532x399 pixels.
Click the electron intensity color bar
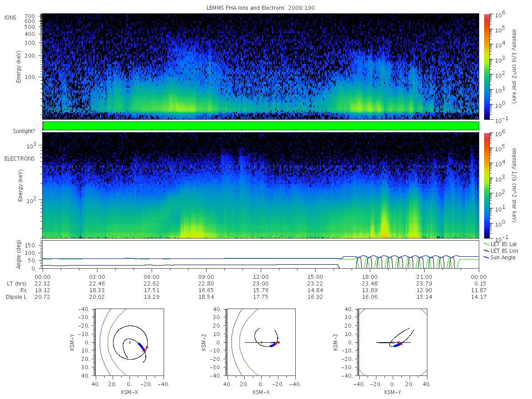click(x=486, y=185)
